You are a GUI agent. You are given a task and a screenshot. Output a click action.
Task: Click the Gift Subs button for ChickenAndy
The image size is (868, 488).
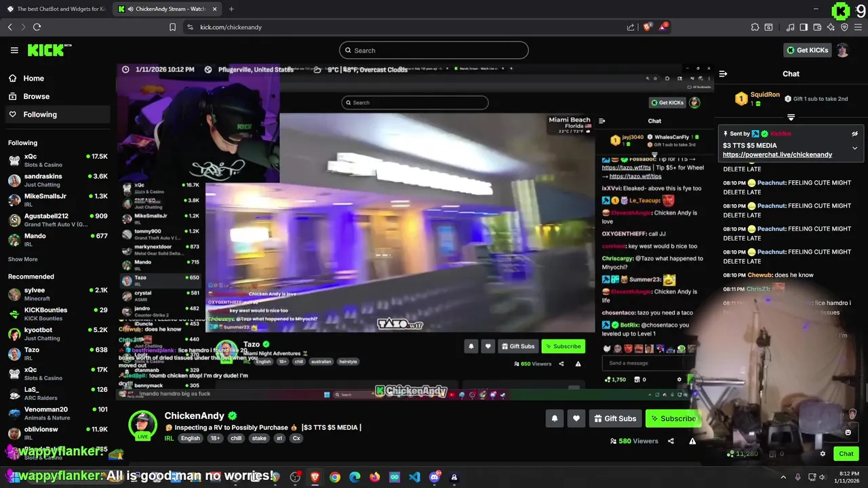tap(615, 419)
